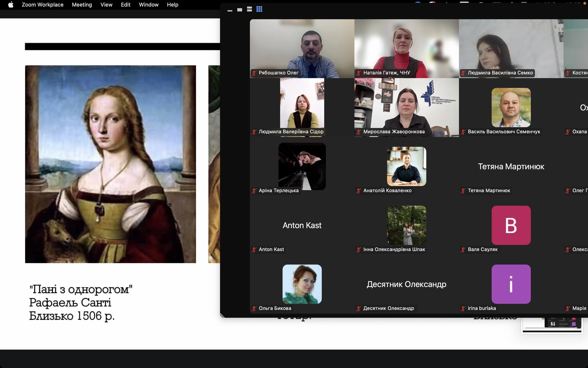Screen dimensions: 588x368
Task: Click the name label Ольга Бикова
Action: [275, 308]
